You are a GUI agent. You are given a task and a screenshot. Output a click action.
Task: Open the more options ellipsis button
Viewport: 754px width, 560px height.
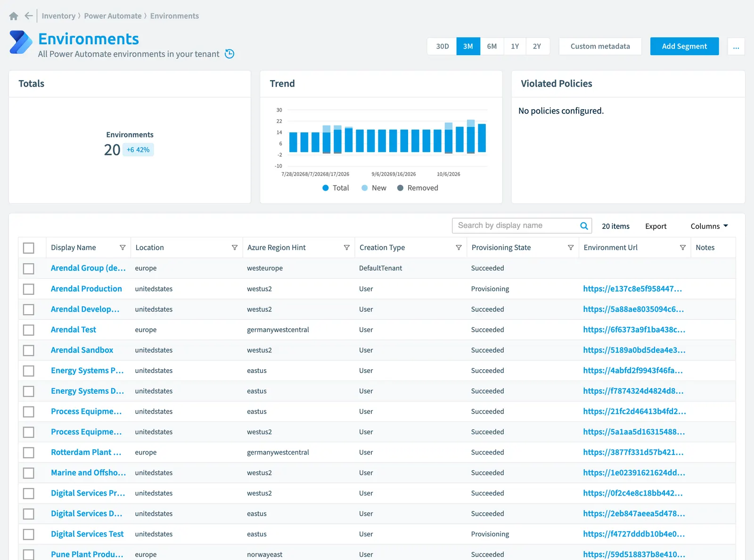click(736, 47)
